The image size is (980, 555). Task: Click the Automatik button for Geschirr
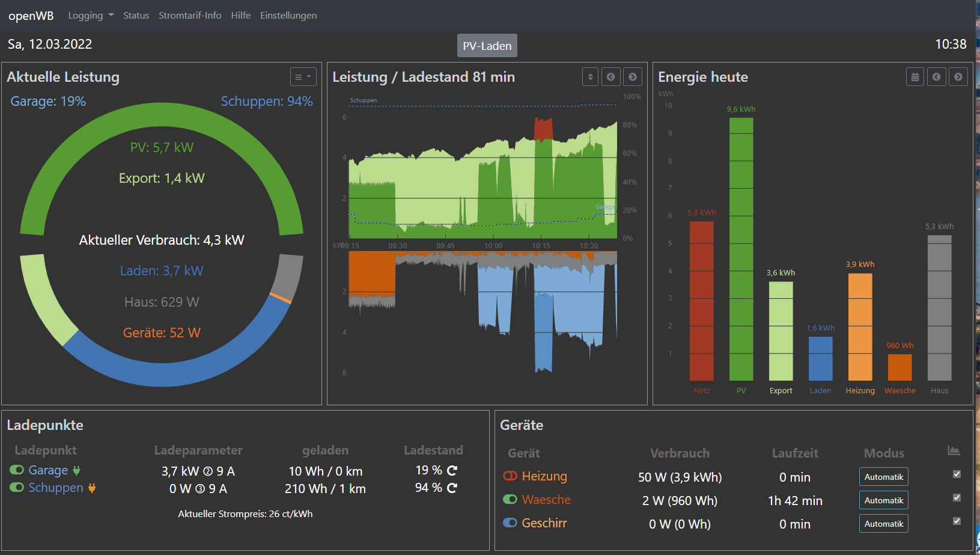tap(883, 524)
